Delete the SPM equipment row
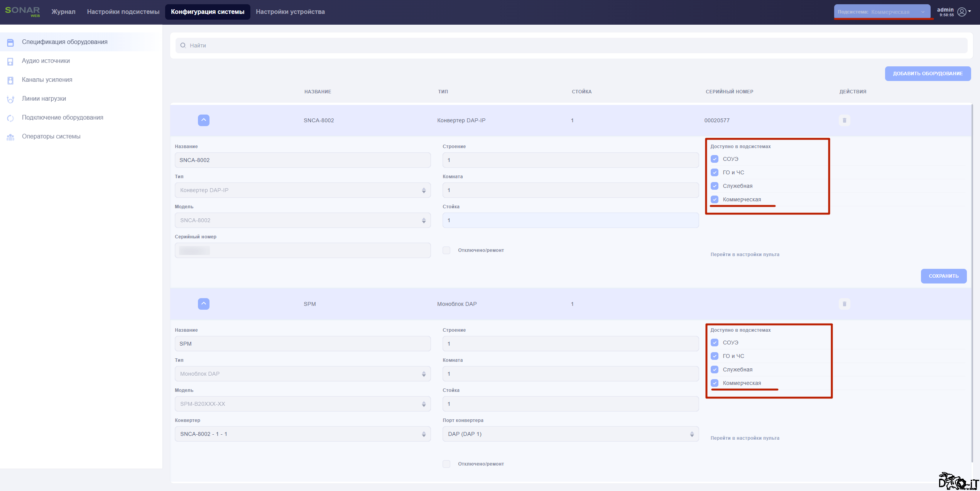The width and height of the screenshot is (980, 491). [x=844, y=304]
